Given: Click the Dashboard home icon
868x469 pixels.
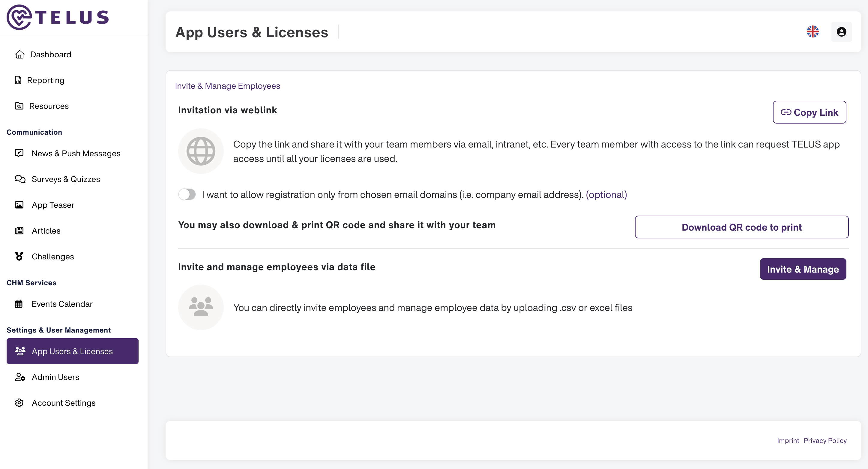Looking at the screenshot, I should [19, 54].
